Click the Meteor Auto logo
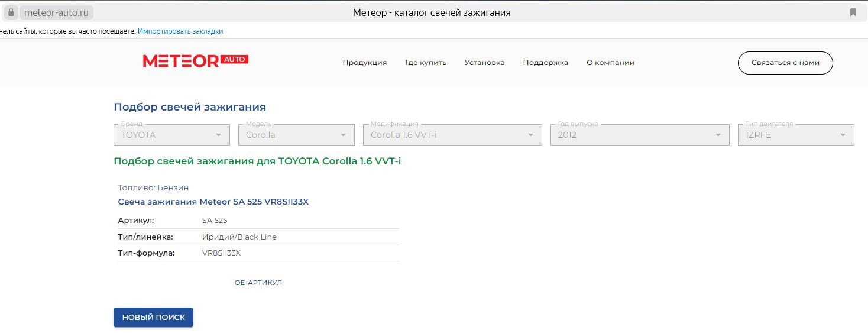The width and height of the screenshot is (868, 333). [196, 61]
